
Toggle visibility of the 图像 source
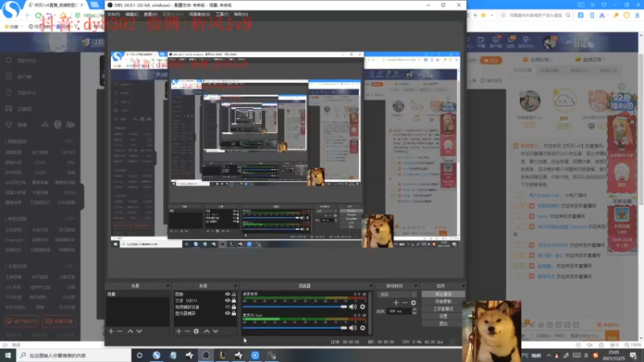pos(228,294)
